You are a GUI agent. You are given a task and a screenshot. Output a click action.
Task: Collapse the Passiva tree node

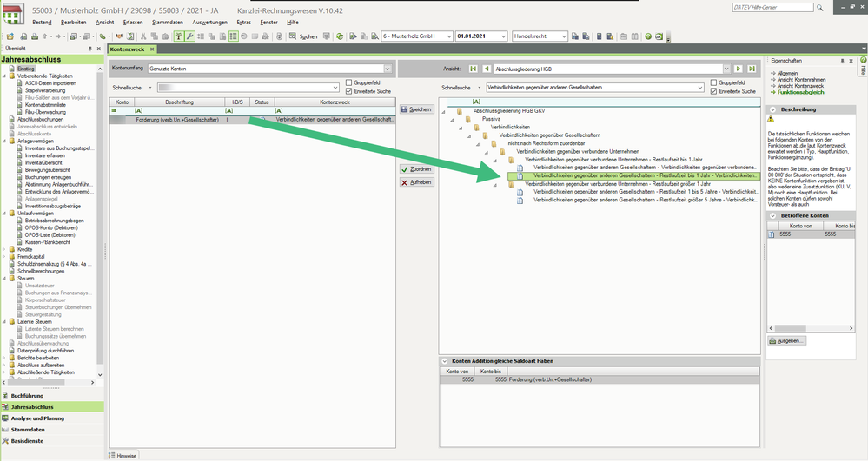(452, 119)
